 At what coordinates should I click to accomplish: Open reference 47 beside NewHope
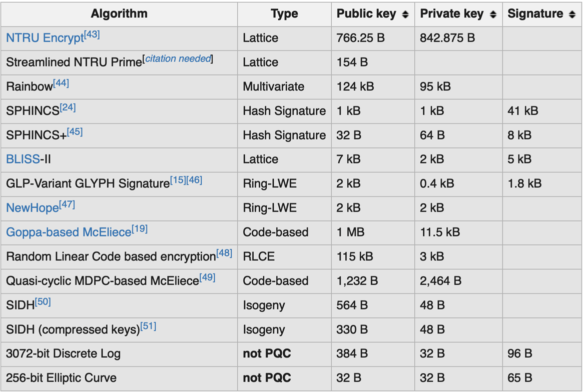(67, 204)
